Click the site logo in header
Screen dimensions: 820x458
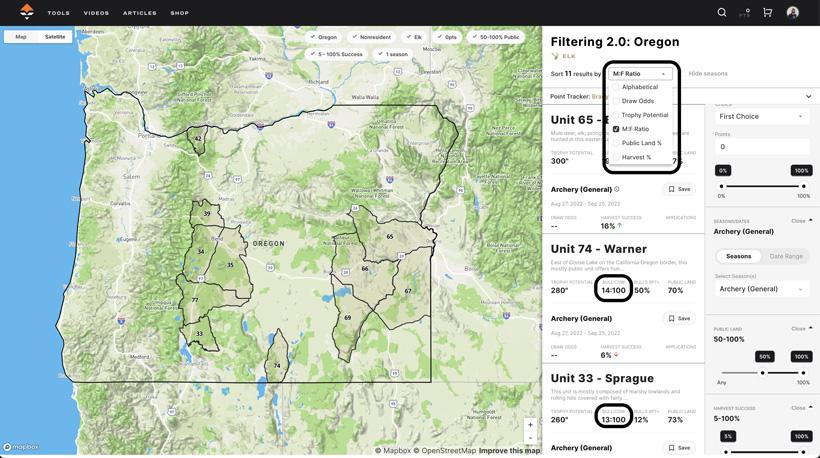(x=27, y=13)
